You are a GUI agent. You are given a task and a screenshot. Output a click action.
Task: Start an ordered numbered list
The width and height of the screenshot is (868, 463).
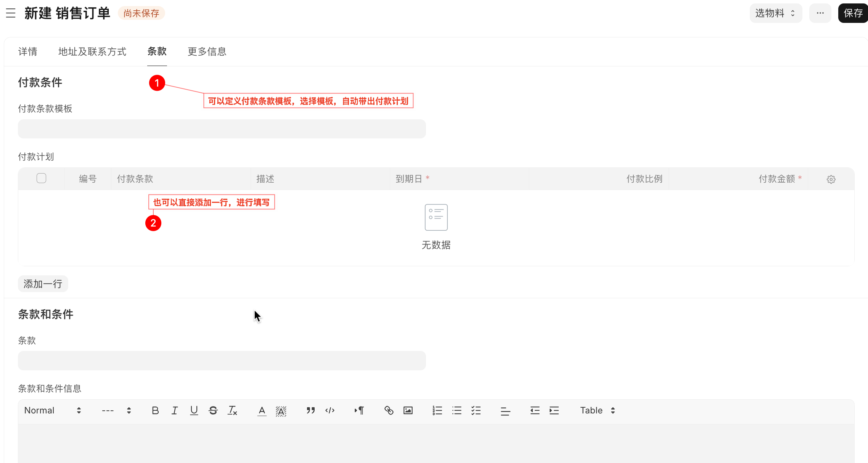point(437,410)
